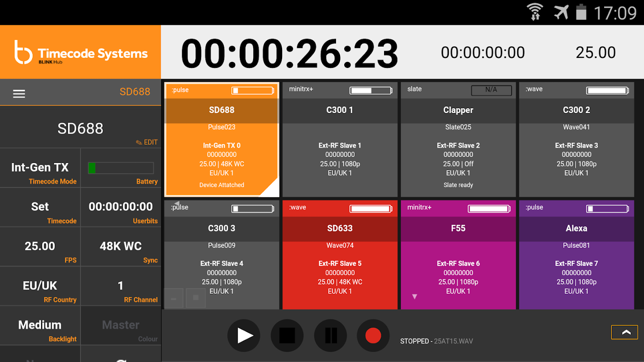Select the magenta F55 device card
Image resolution: width=644 pixels, height=362 pixels.
(458, 255)
